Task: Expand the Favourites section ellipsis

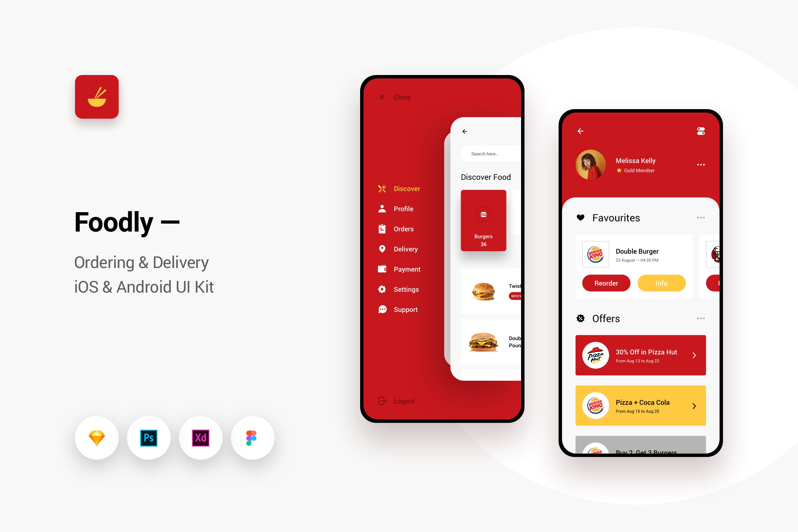Action: coord(701,216)
